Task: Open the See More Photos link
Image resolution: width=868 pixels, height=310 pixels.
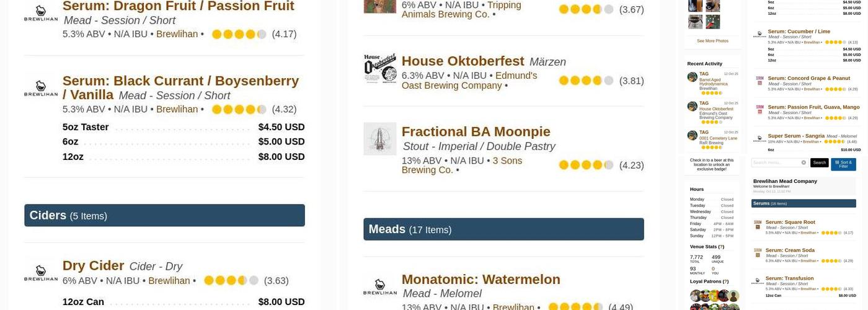Action: [x=712, y=41]
